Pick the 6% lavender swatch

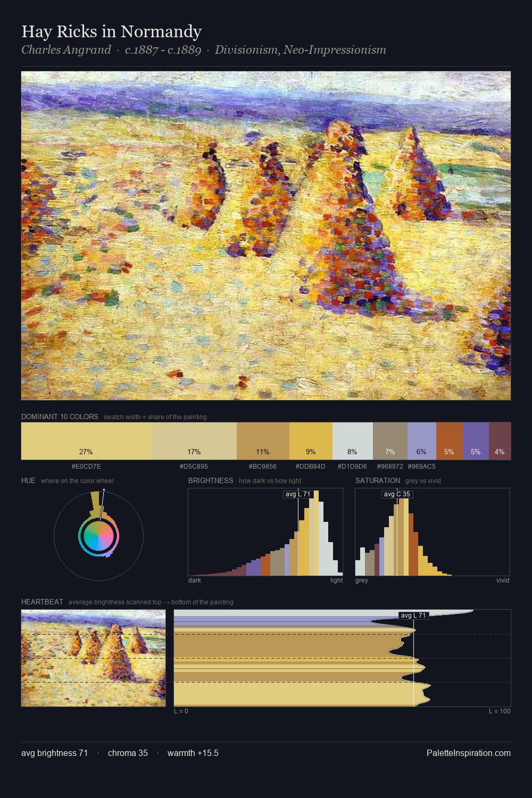[422, 441]
